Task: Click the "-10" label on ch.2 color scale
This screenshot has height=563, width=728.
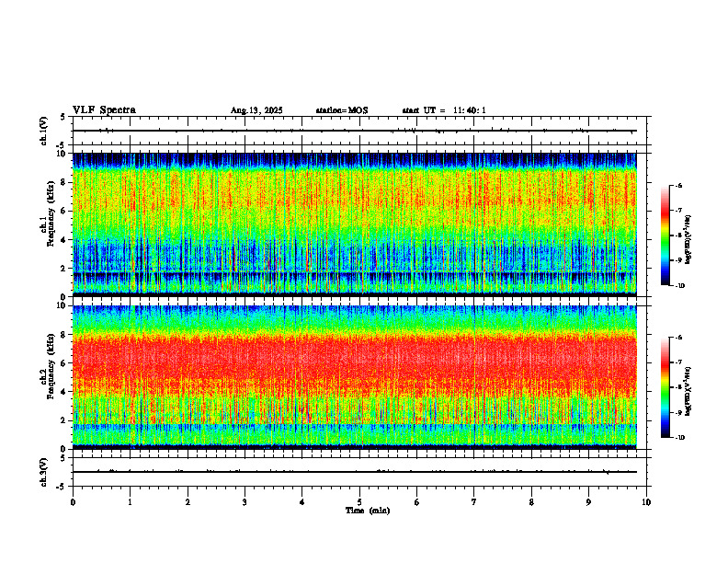Action: pos(679,438)
